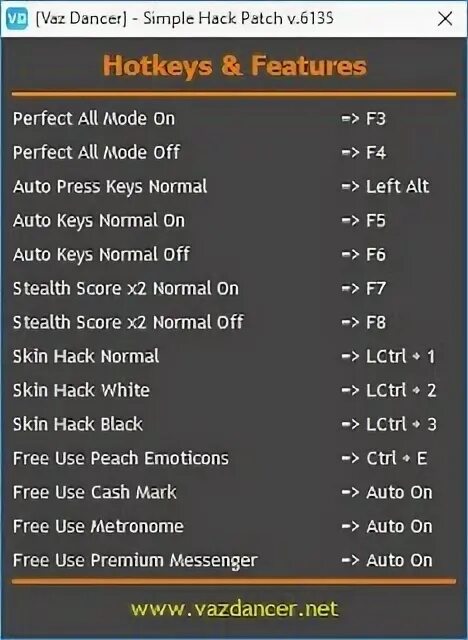Select the Perfect All Mode On row
Viewport: 468px width, 640px height.
[x=234, y=119]
